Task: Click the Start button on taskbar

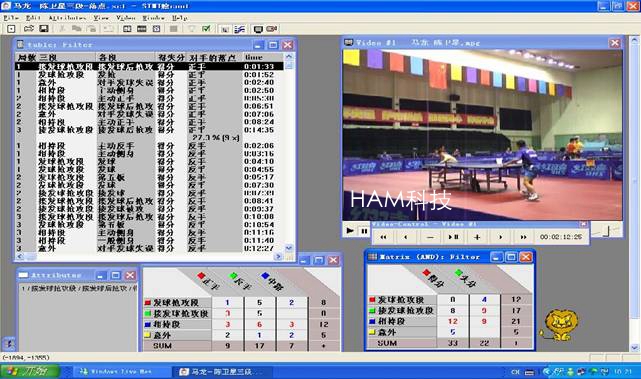Action: click(31, 371)
